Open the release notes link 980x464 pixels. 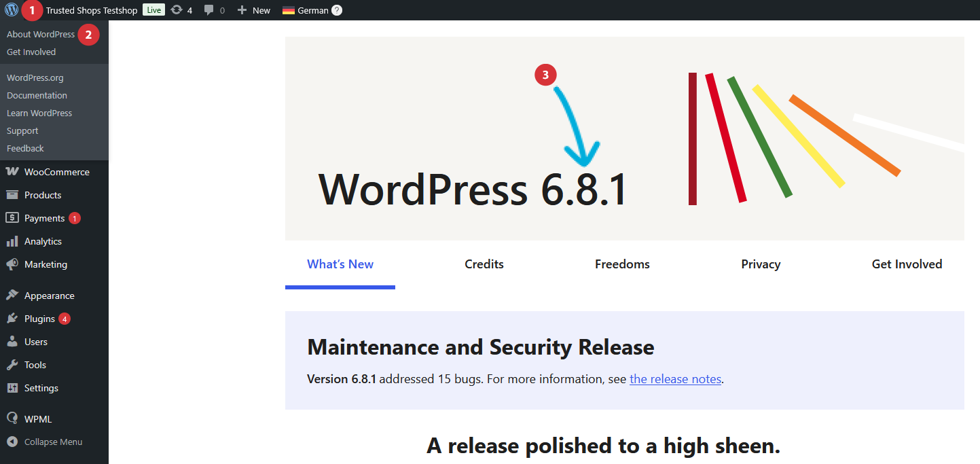click(x=674, y=378)
